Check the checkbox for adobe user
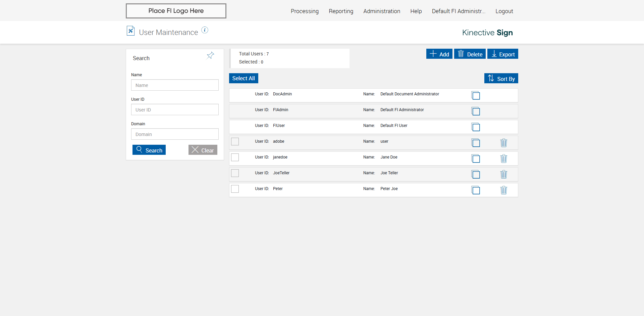Image resolution: width=644 pixels, height=316 pixels. point(235,141)
